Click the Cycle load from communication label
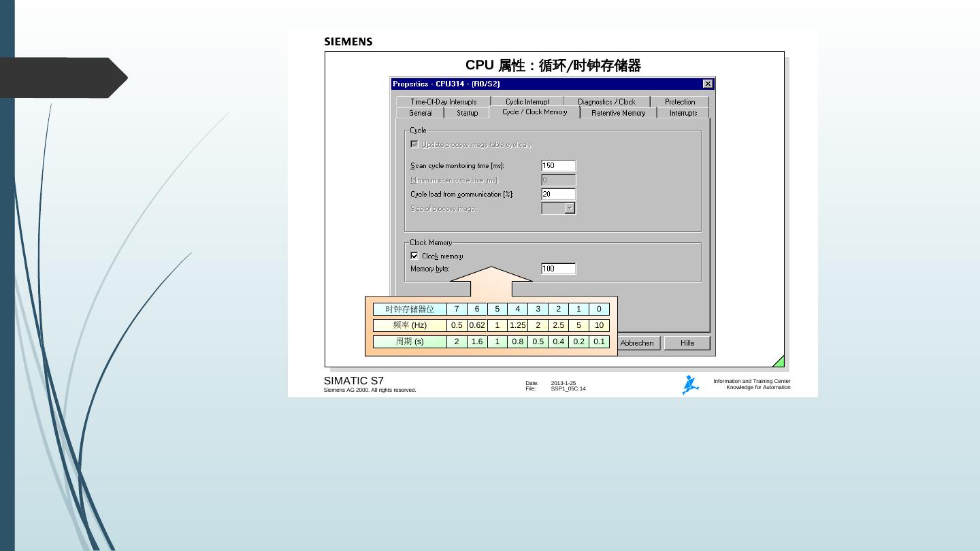 [462, 195]
